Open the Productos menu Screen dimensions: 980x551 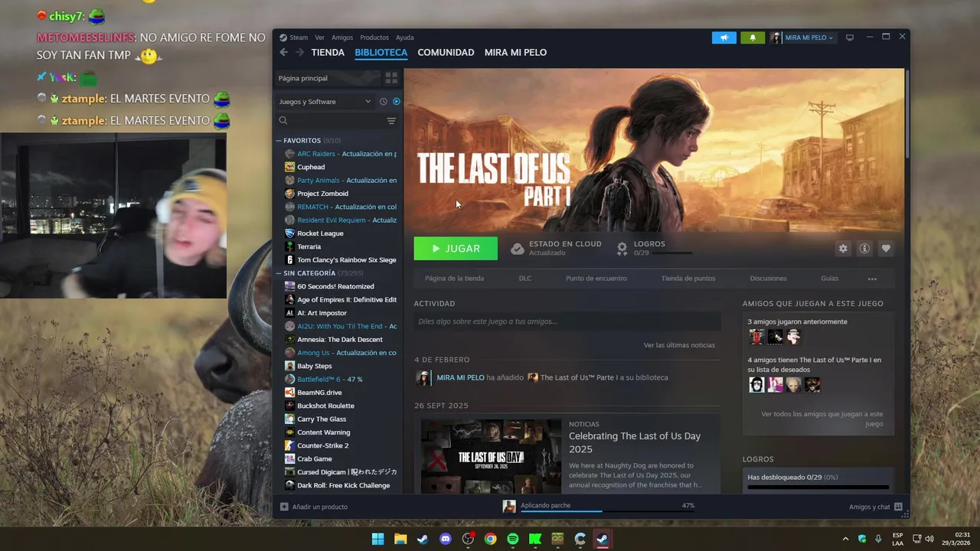[374, 37]
